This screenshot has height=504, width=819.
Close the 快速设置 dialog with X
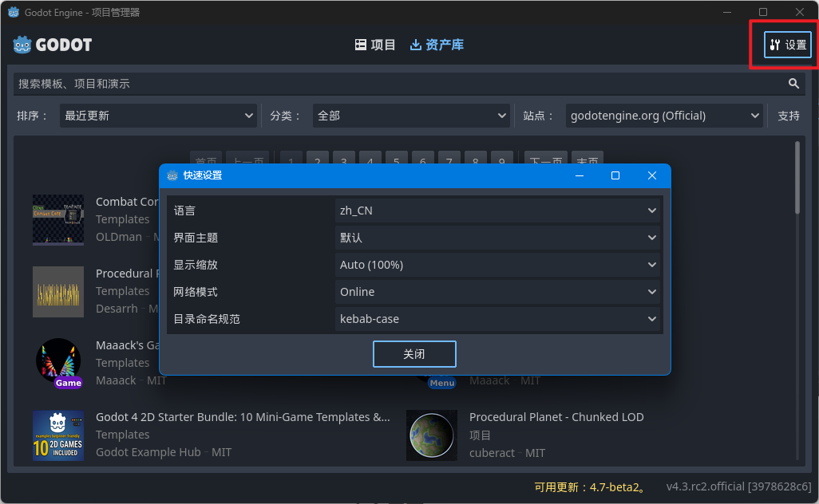point(652,175)
